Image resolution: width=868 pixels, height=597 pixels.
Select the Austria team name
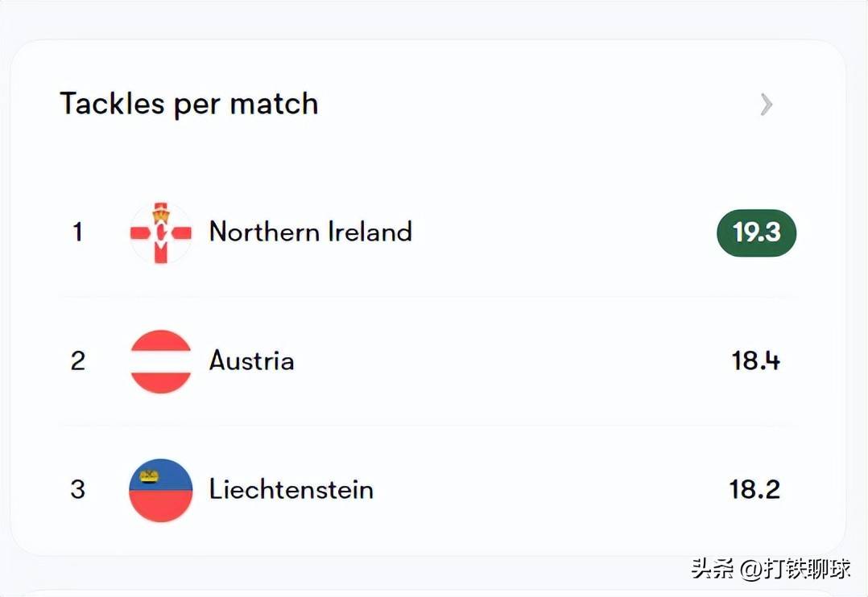(251, 360)
